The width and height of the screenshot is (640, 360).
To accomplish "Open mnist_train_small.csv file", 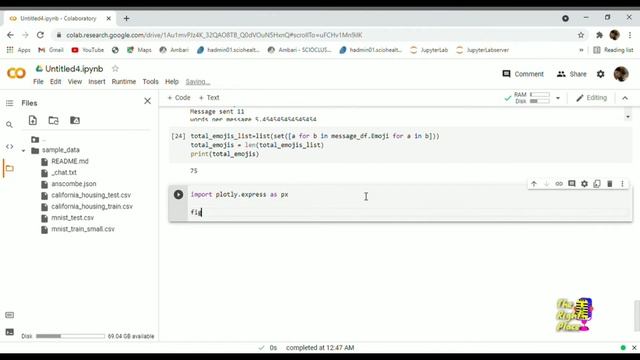I will tap(83, 229).
